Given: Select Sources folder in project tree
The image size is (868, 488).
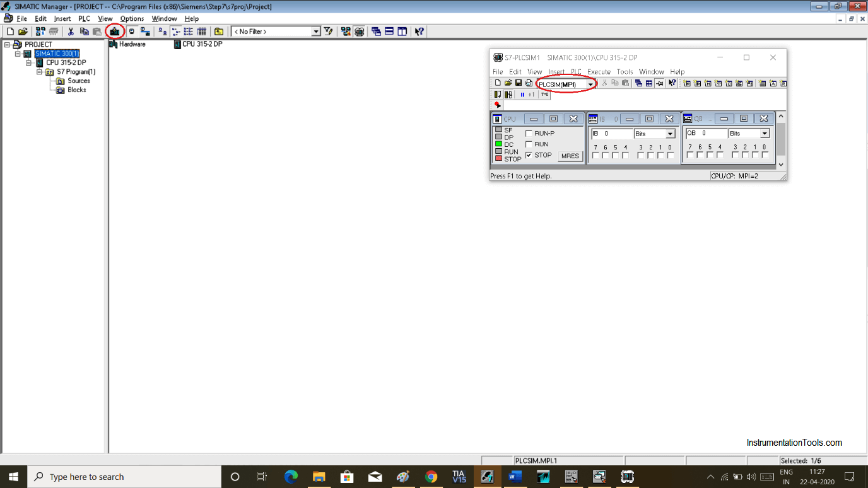Looking at the screenshot, I should point(79,81).
